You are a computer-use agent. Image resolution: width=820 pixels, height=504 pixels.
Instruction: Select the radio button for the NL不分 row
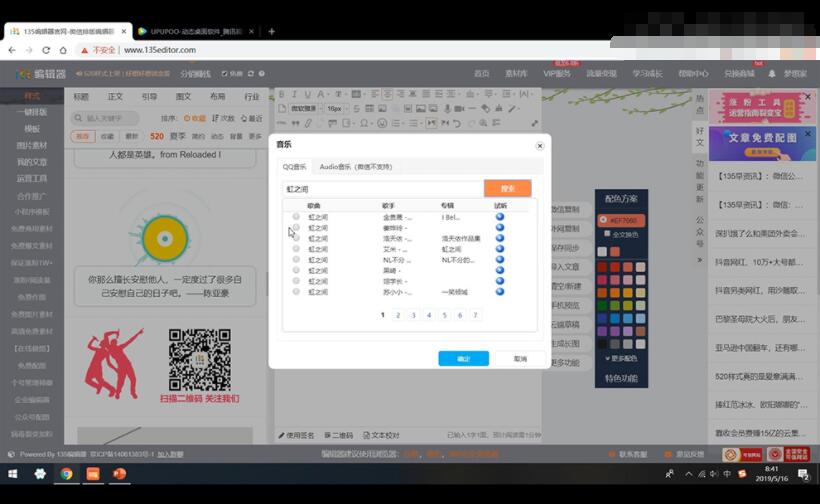(x=296, y=259)
